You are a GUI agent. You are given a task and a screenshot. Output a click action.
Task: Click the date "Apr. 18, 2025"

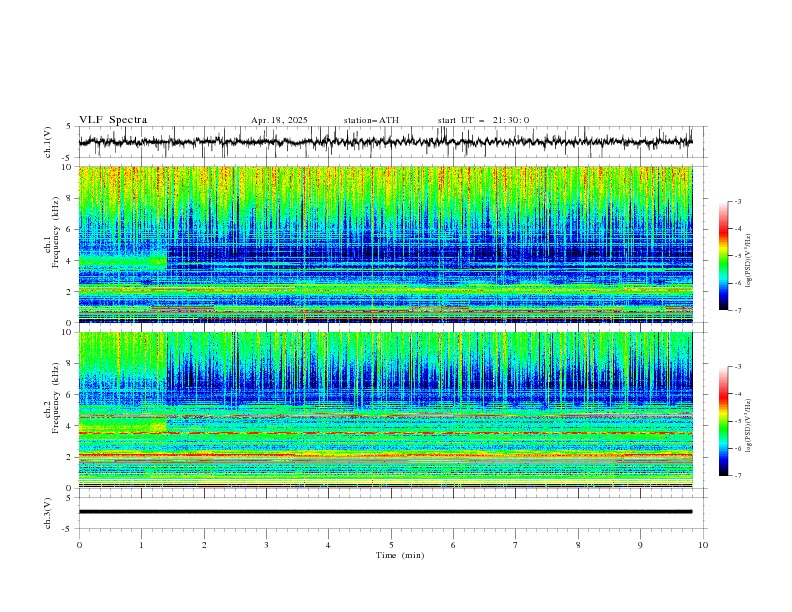pyautogui.click(x=279, y=120)
